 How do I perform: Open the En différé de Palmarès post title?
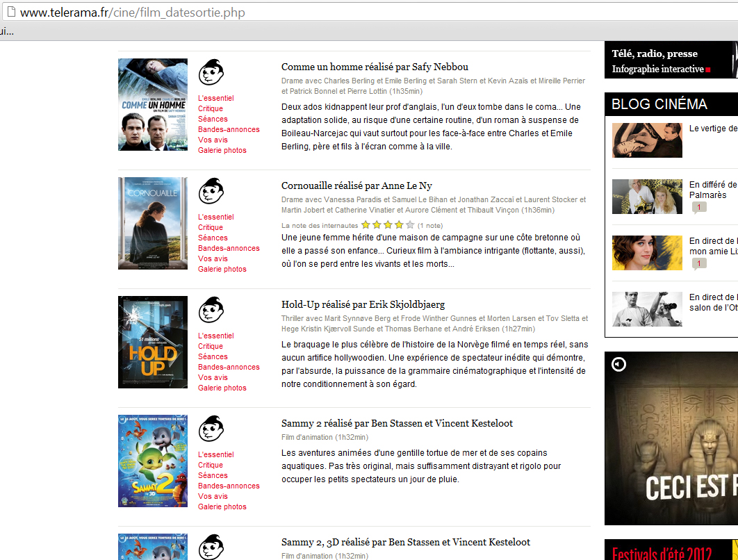pyautogui.click(x=713, y=190)
